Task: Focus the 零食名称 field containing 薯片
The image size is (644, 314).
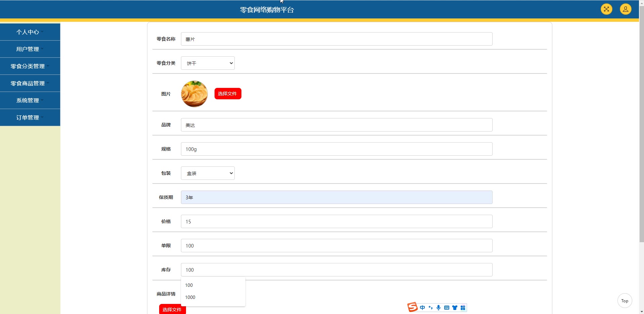Action: click(x=337, y=39)
